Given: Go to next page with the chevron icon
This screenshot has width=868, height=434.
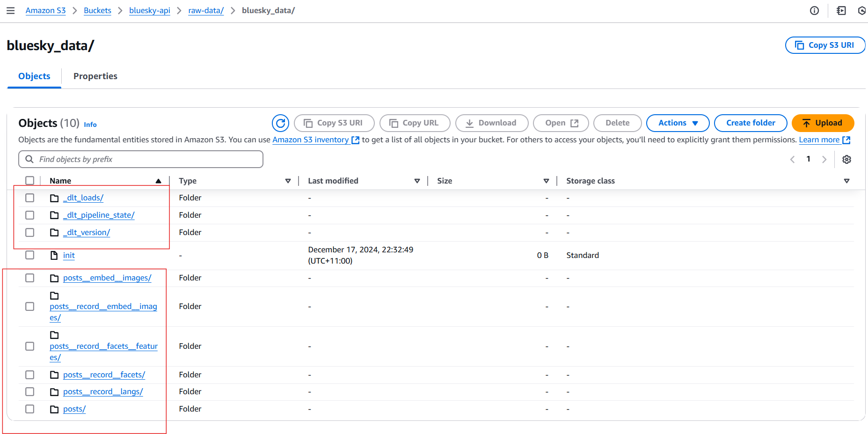Looking at the screenshot, I should click(824, 159).
